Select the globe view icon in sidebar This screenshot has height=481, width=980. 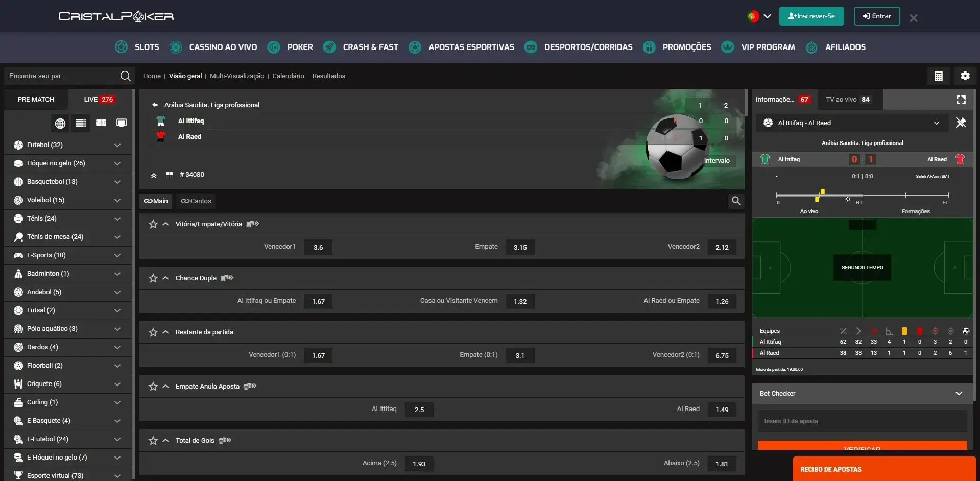tap(60, 123)
